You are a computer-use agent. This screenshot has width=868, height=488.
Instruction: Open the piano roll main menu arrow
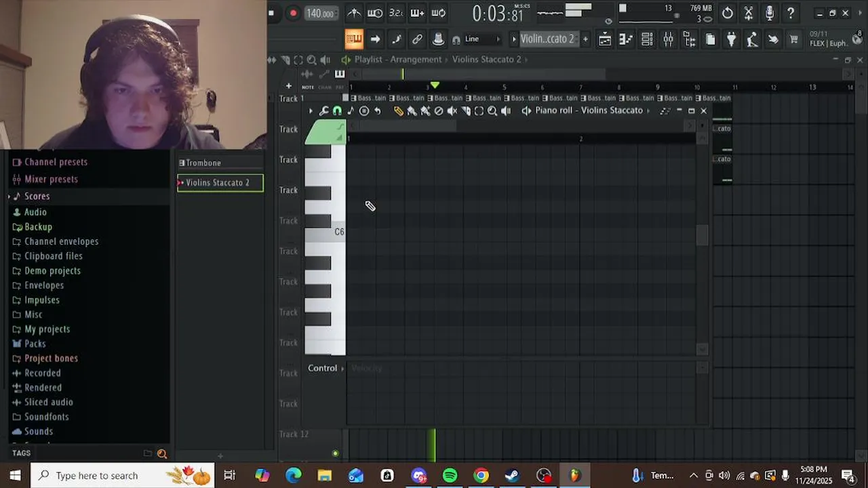311,110
